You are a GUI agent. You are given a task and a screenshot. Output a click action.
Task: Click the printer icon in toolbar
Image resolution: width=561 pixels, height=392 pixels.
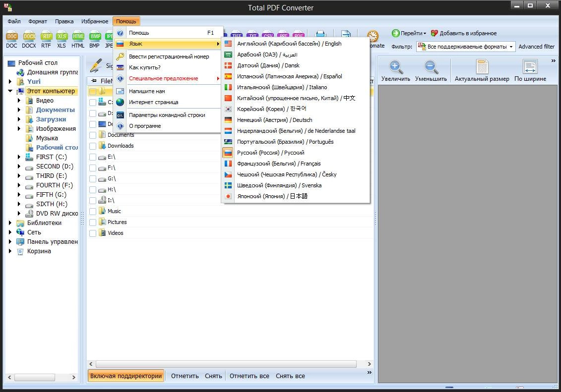[x=320, y=35]
